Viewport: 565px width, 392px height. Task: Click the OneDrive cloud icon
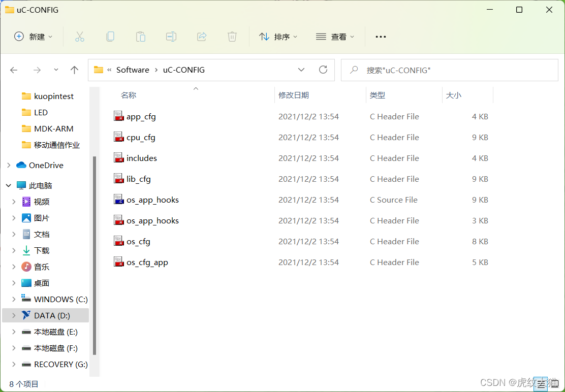tap(21, 165)
